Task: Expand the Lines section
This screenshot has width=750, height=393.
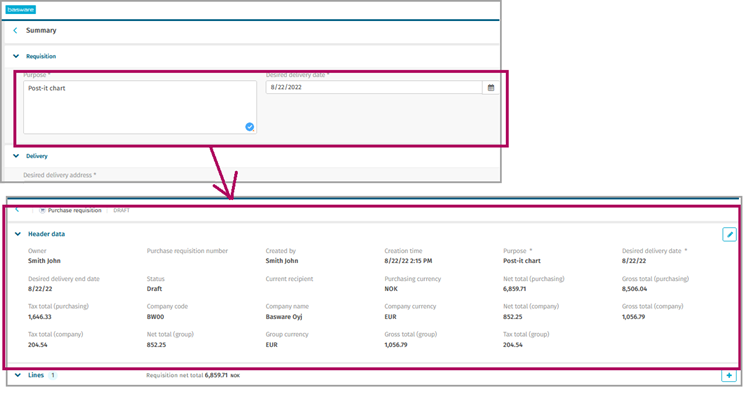Action: click(x=18, y=375)
